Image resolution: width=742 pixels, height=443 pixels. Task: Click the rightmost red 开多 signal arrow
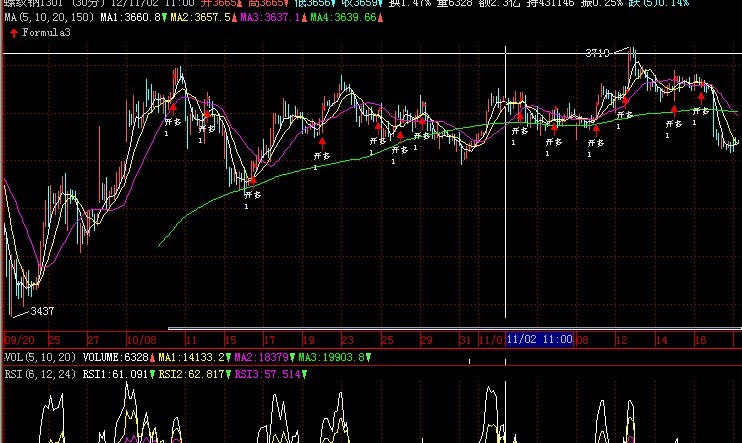pos(701,98)
